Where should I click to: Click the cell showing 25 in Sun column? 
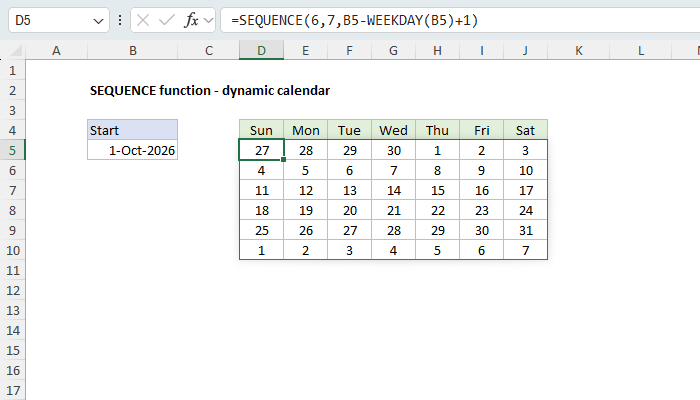pos(261,230)
